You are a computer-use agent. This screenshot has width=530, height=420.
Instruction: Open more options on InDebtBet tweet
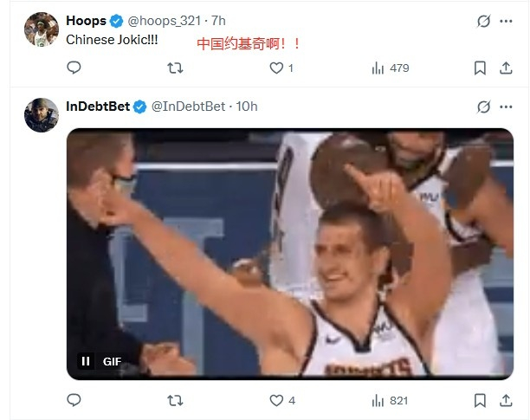(x=506, y=107)
